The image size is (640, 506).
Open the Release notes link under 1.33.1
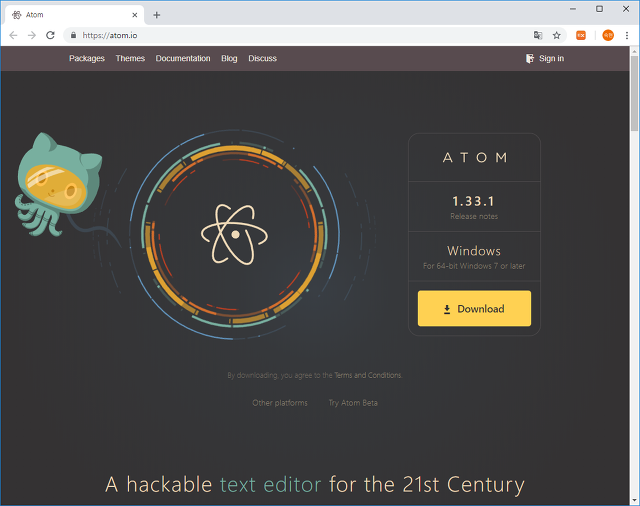click(x=474, y=216)
